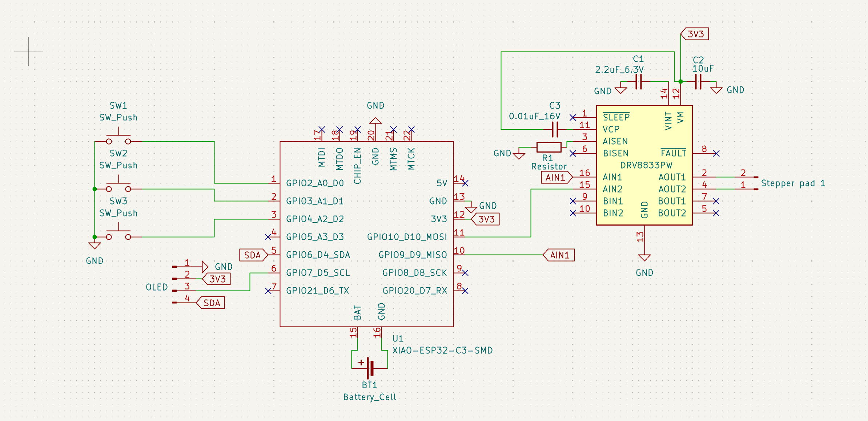This screenshot has height=421, width=868.
Task: Select the 3V3 label next to pin 12
Action: 487,219
